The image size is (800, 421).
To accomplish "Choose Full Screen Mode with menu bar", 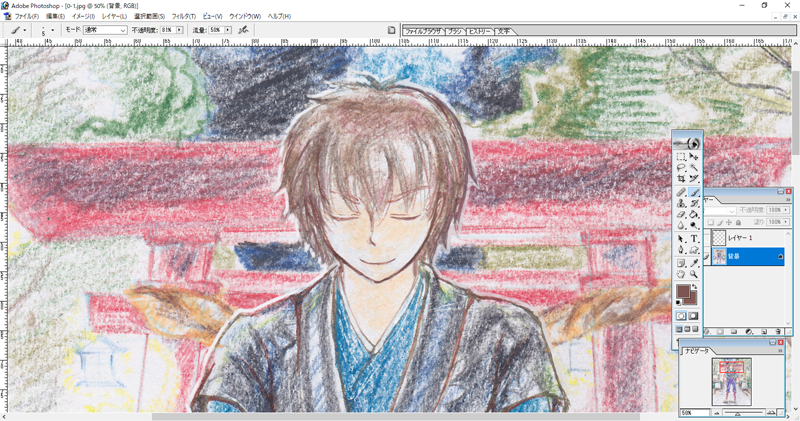I will click(687, 329).
